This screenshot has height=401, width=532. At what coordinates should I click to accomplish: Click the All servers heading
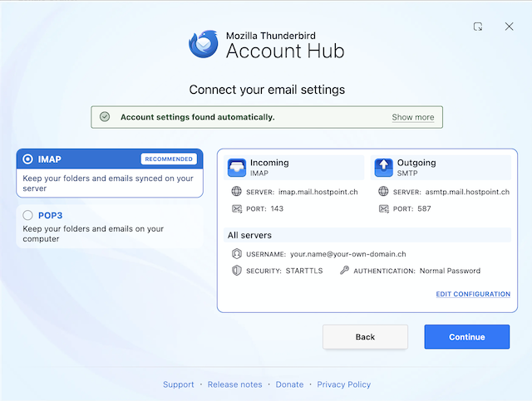coord(249,235)
